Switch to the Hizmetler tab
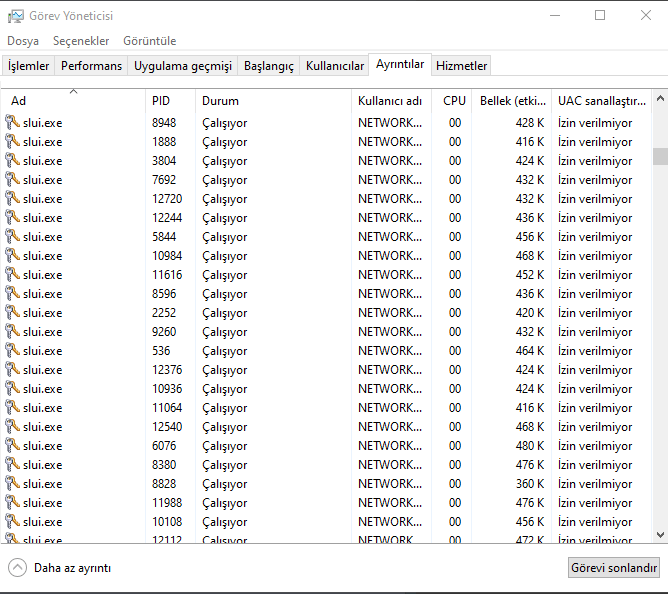This screenshot has height=594, width=668. [x=461, y=66]
